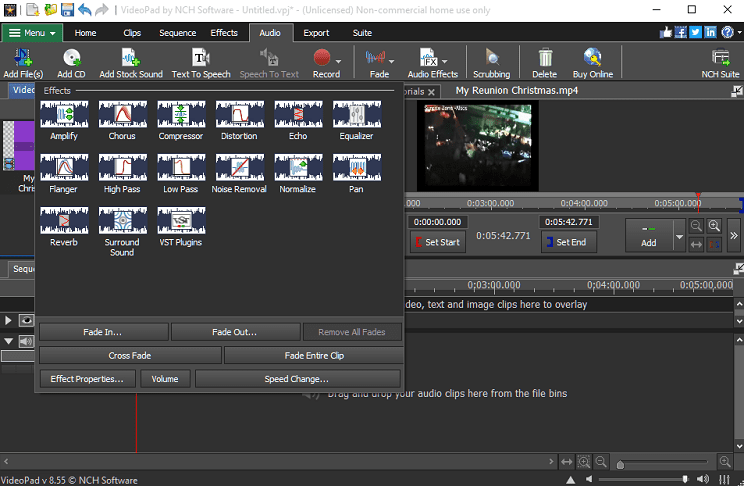Select the Chorus effect
This screenshot has width=744, height=486.
tap(122, 121)
